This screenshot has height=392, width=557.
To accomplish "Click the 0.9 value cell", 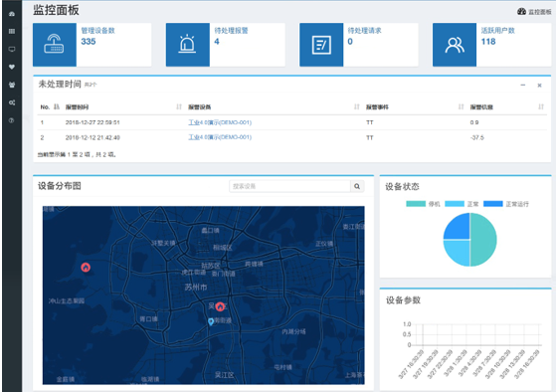I will (474, 122).
